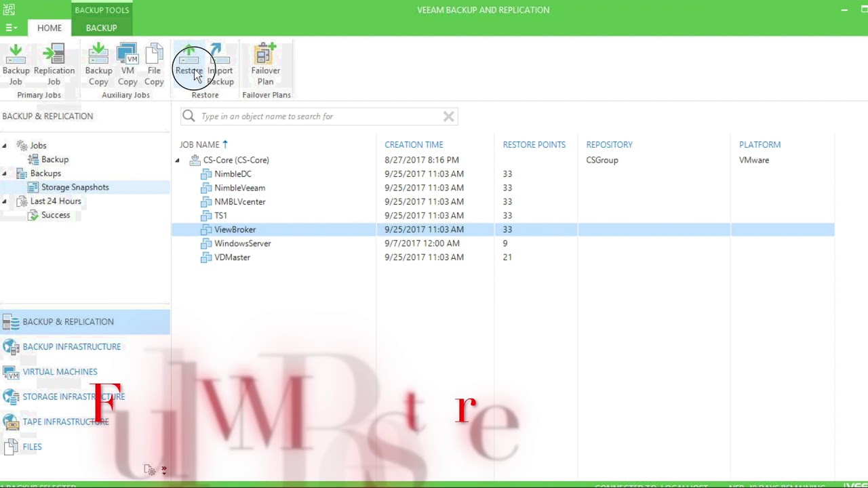Create a Failover Plan
This screenshot has height=488, width=868.
(265, 64)
